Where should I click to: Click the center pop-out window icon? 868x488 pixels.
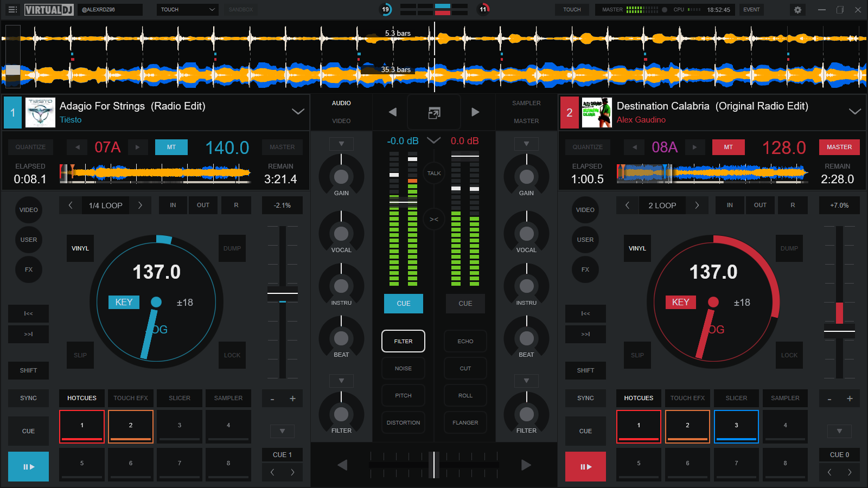[434, 112]
